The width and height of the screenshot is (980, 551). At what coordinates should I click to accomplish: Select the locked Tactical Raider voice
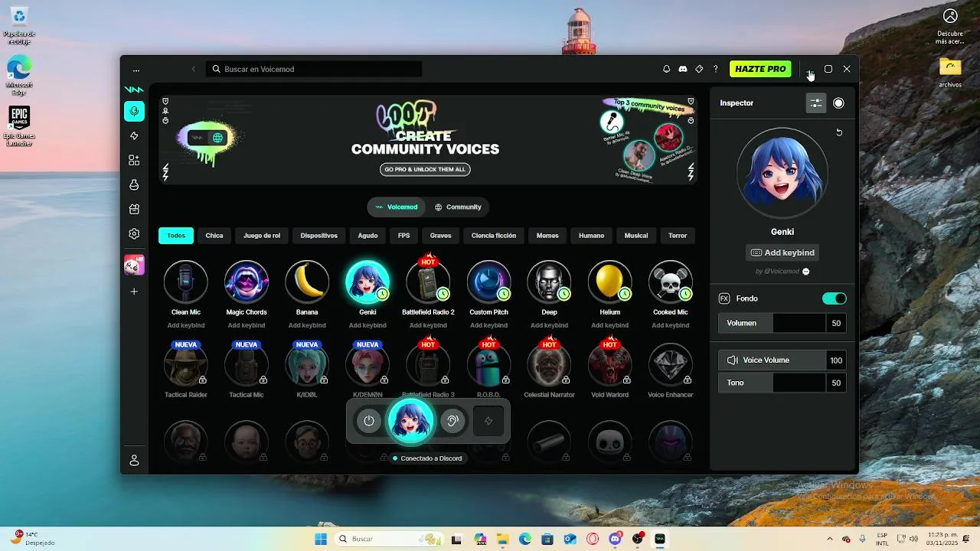tap(186, 365)
